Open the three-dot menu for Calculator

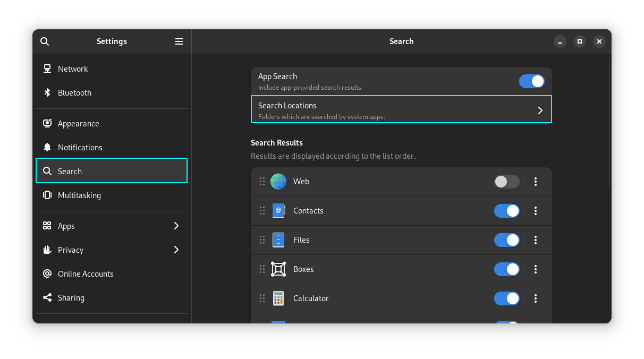pos(536,298)
